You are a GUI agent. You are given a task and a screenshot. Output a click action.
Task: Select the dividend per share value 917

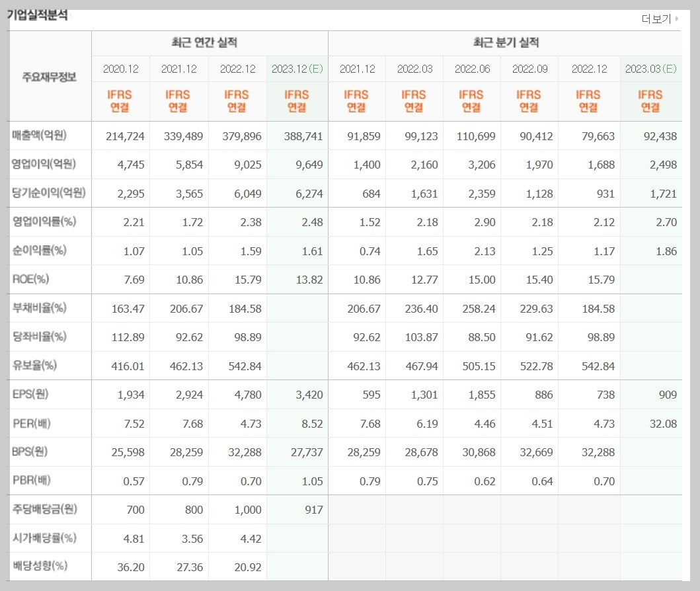(314, 510)
